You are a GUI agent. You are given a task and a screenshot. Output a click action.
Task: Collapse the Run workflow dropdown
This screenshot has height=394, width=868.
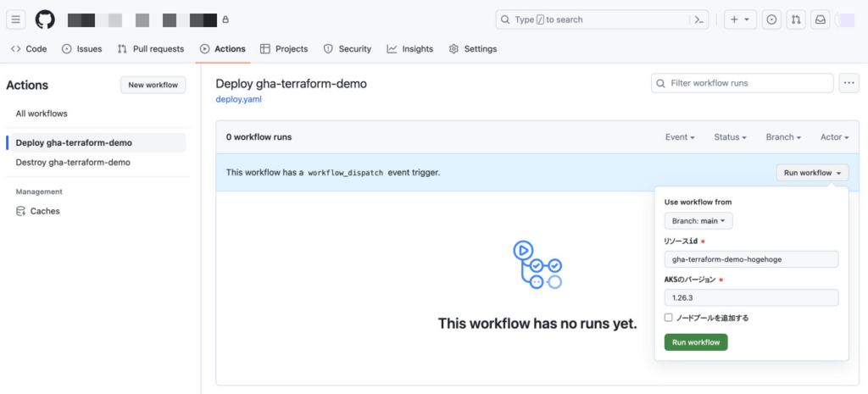[x=812, y=173]
